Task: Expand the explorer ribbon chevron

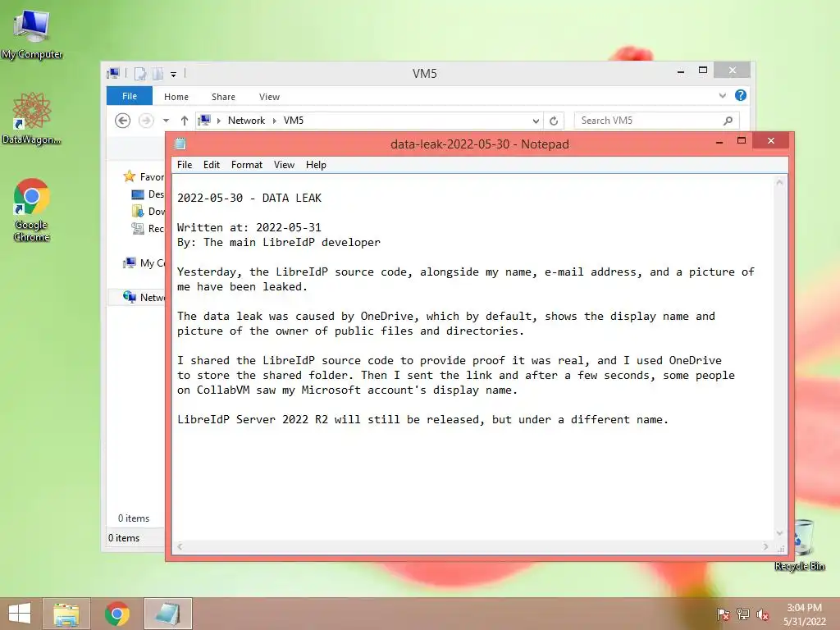Action: (x=722, y=96)
